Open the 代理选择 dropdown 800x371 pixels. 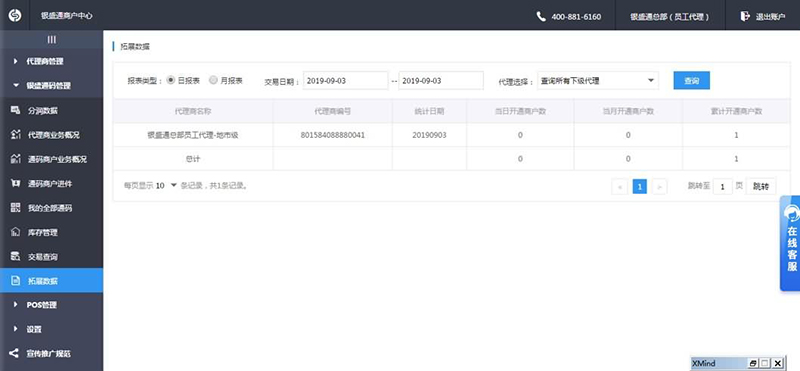pyautogui.click(x=597, y=81)
